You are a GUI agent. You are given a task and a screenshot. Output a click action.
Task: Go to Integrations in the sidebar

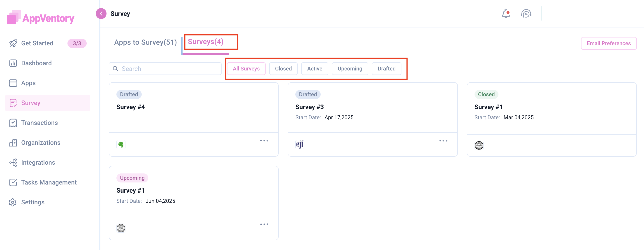[38, 162]
